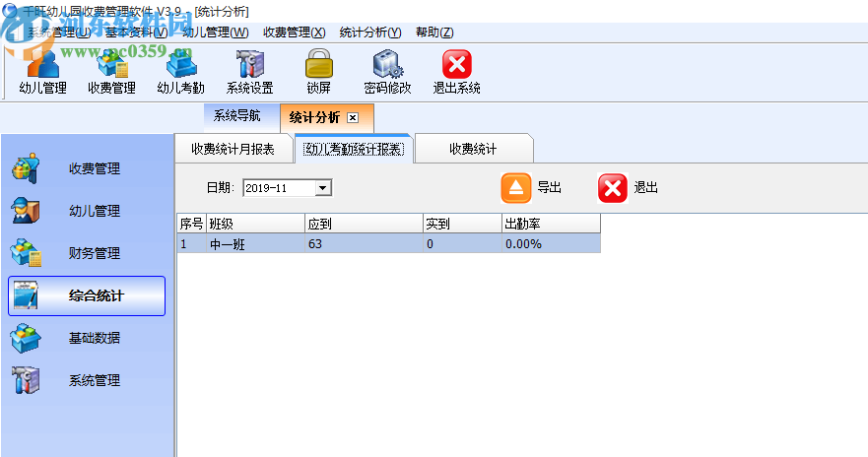Click the 班级 column header
Viewport: 868px width, 457px height.
(255, 224)
